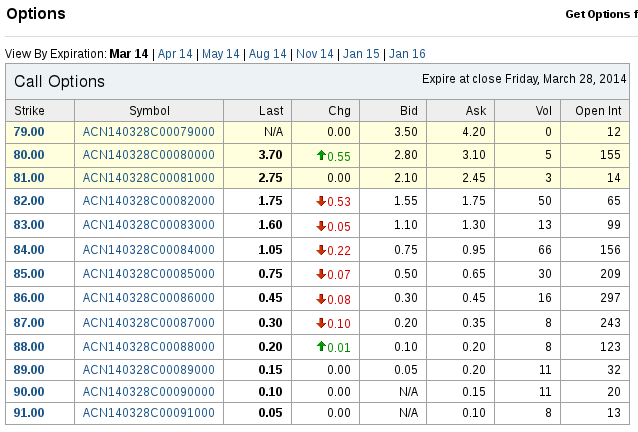The image size is (638, 432).
Task: Open strike price 89.00 link
Action: click(x=29, y=370)
